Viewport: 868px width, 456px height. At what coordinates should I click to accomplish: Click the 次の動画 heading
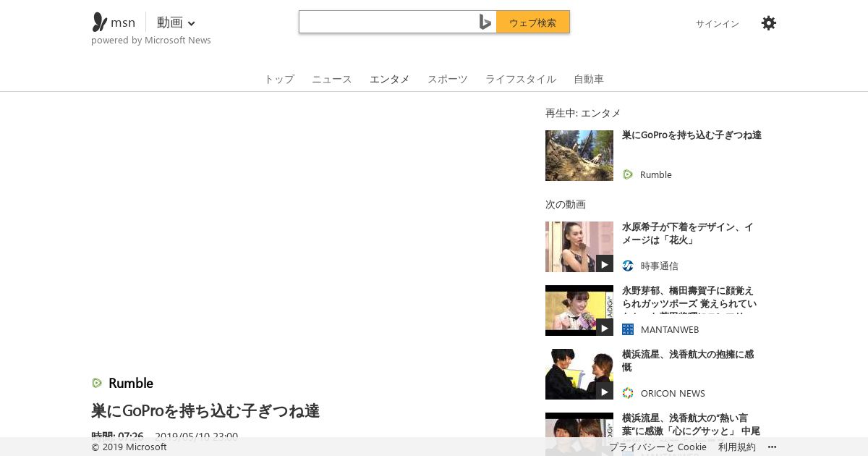tap(566, 204)
